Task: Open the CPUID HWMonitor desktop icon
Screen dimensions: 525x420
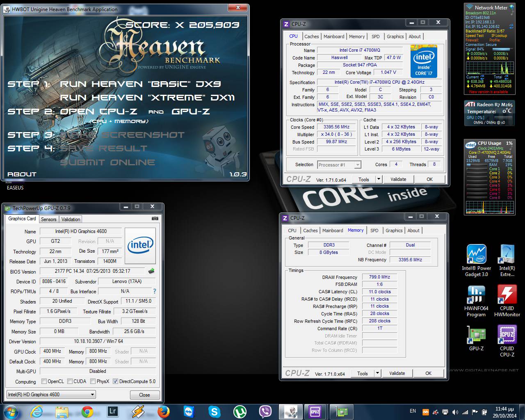Action: 507,301
